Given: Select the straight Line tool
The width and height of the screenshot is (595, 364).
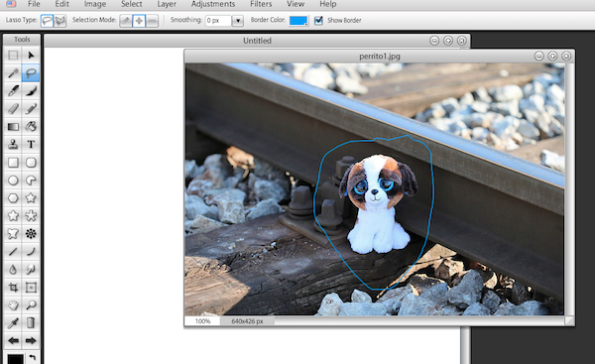Looking at the screenshot, I should click(x=13, y=252).
